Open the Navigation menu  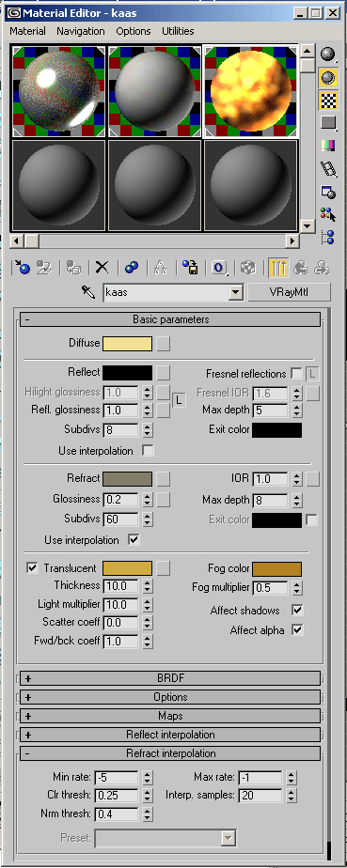(x=80, y=31)
